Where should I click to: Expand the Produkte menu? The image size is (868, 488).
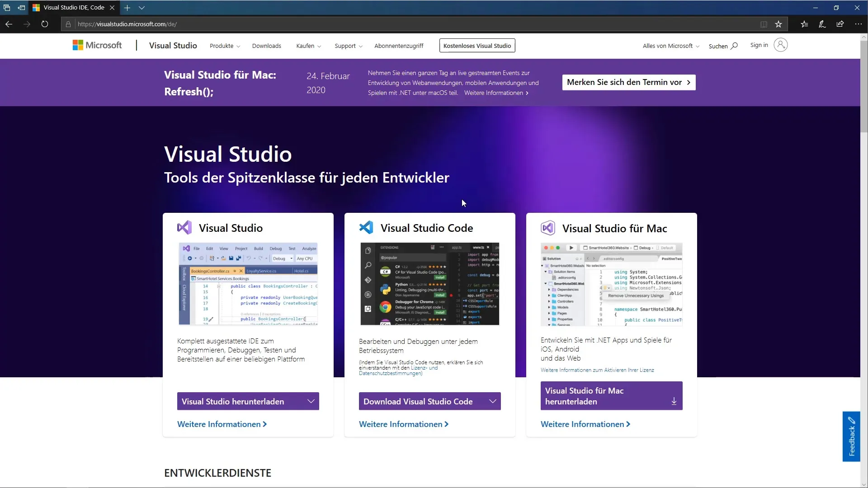(x=225, y=46)
